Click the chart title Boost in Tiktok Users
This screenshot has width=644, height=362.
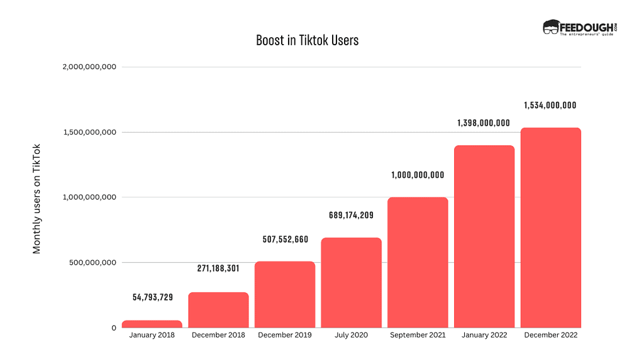tap(307, 40)
